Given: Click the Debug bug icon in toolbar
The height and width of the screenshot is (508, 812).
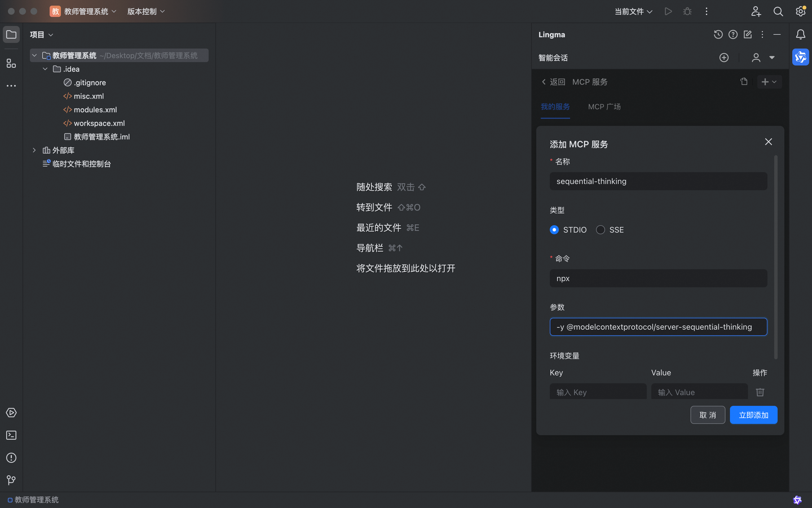Looking at the screenshot, I should (687, 11).
